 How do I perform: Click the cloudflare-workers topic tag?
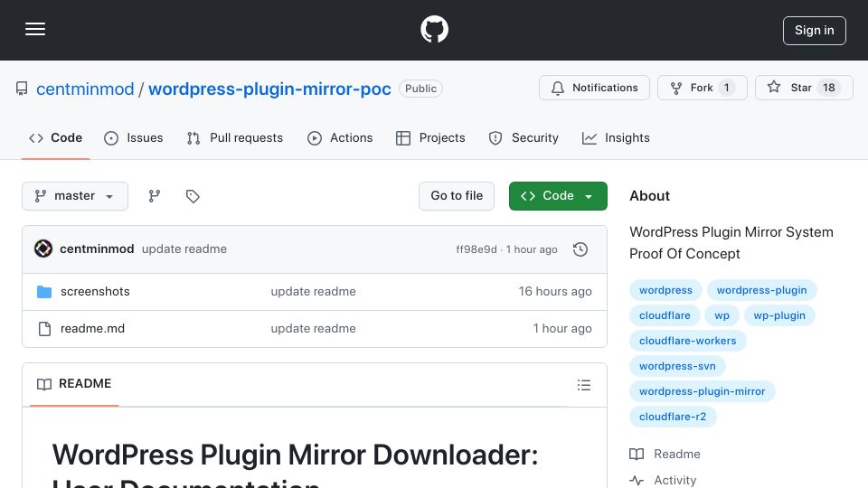687,341
